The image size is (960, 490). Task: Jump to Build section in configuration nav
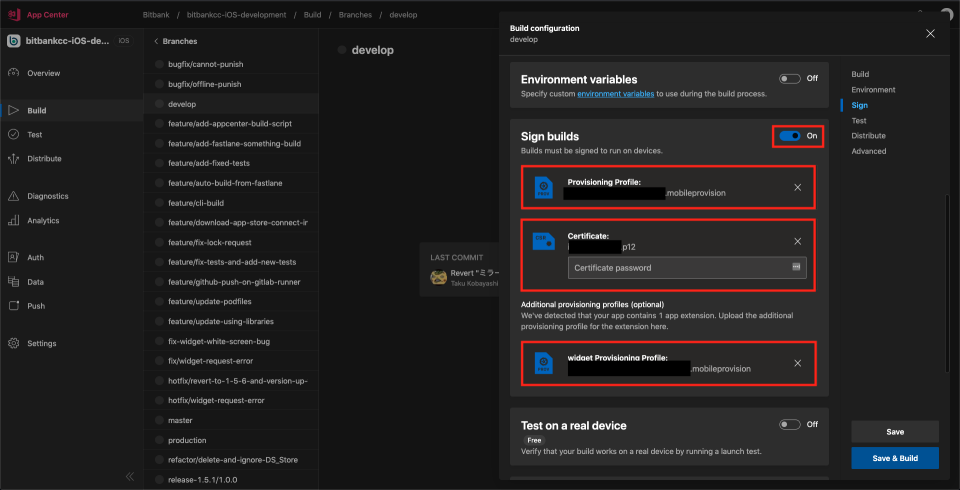pyautogui.click(x=860, y=74)
